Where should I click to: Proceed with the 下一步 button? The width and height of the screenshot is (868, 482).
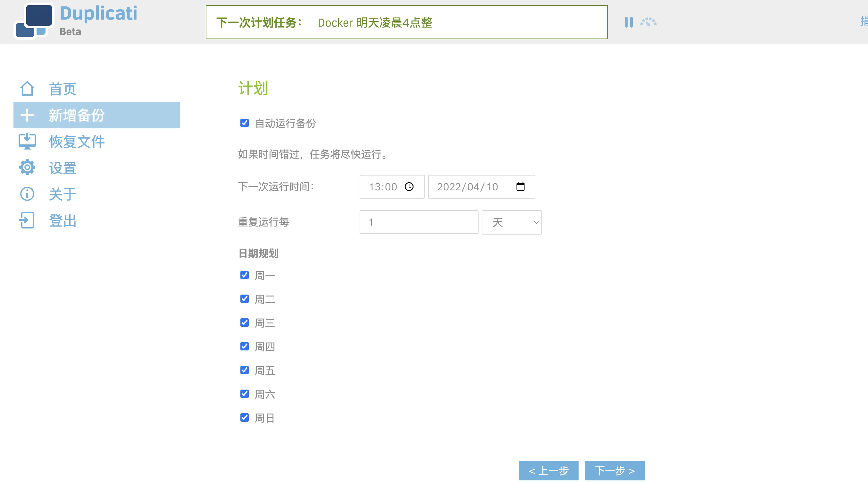[x=614, y=470]
